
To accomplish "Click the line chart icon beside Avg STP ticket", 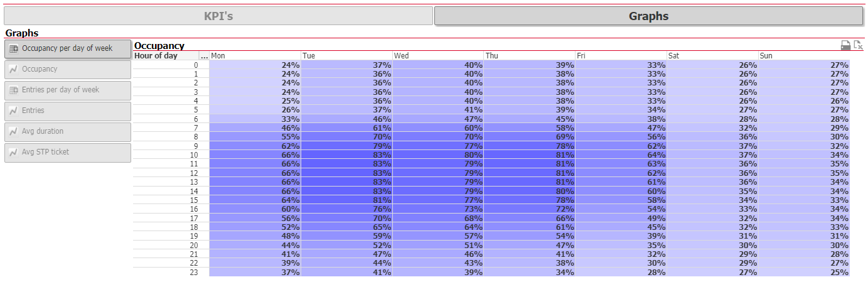I will [x=14, y=153].
